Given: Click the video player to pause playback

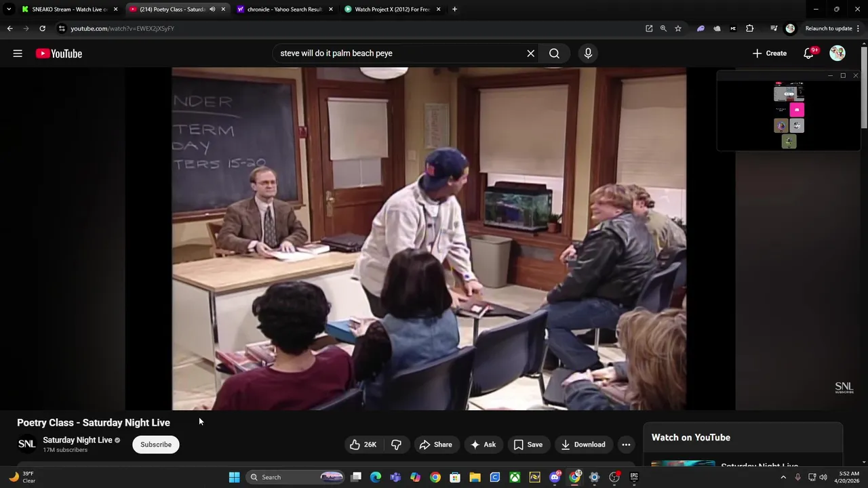Looking at the screenshot, I should point(429,239).
